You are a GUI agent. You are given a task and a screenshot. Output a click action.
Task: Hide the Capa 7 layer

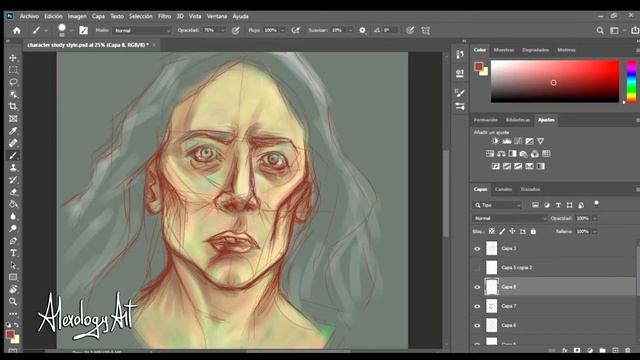tap(477, 306)
